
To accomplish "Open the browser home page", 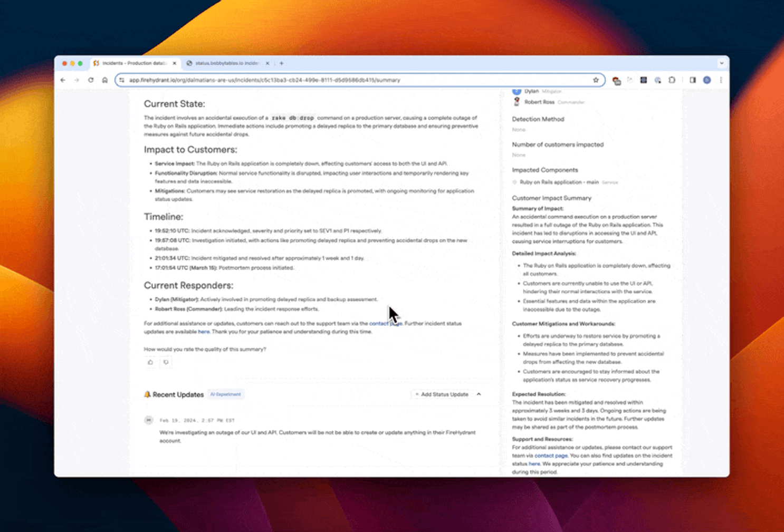I will tap(105, 80).
